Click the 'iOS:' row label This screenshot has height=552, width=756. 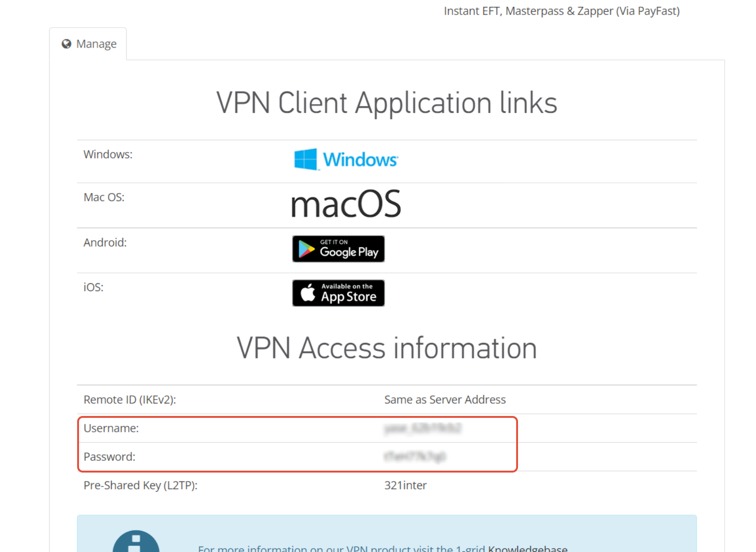click(x=94, y=287)
